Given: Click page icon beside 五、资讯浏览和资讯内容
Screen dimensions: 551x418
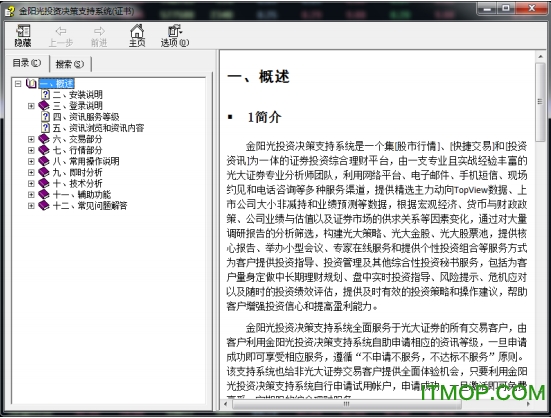Looking at the screenshot, I should point(46,128).
